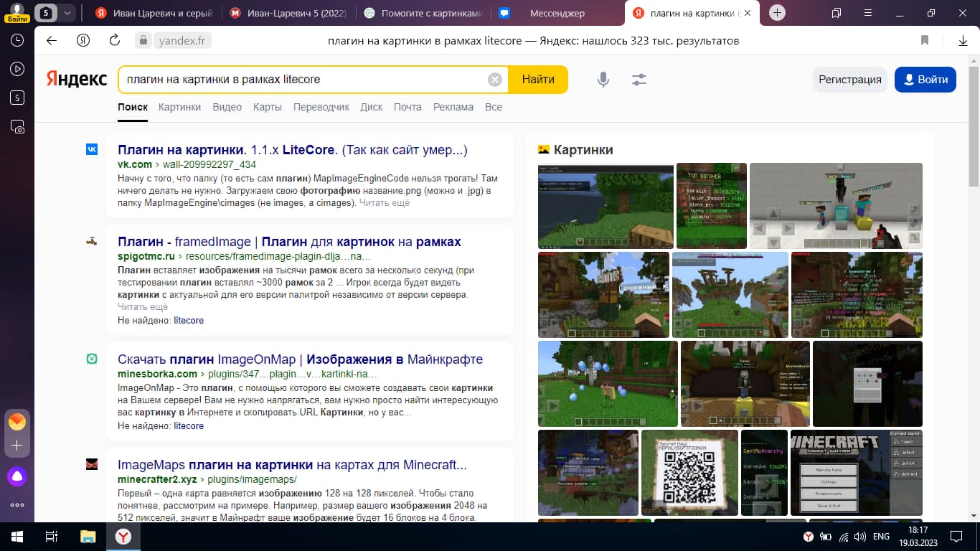Click spigotmc.ru domain under second result
This screenshot has height=551, width=980.
[x=146, y=256]
